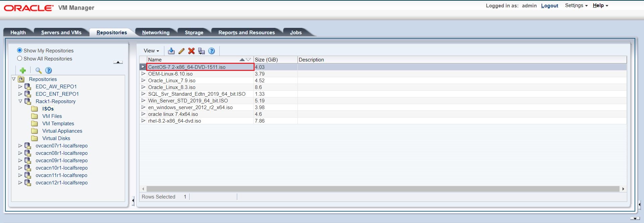Select the SQL_Svr_Standard_Edtn_2019_64_bit.ISO row name
Screen dimensions: 644x223
[x=197, y=94]
